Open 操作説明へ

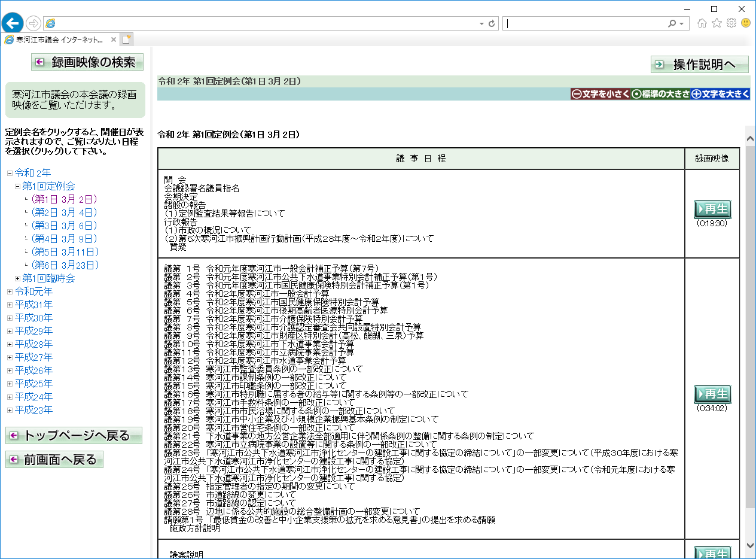(x=700, y=65)
